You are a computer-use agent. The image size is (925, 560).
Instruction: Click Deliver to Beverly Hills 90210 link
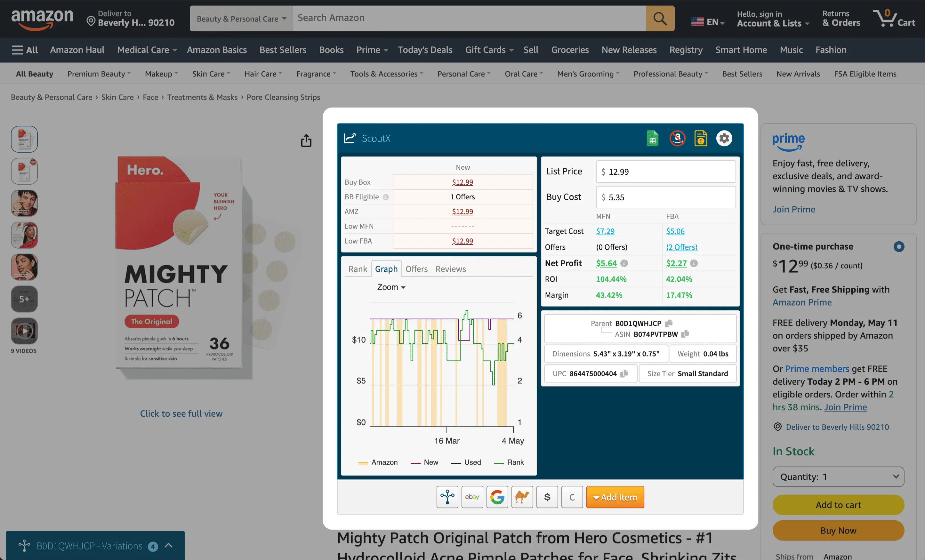pos(837,427)
